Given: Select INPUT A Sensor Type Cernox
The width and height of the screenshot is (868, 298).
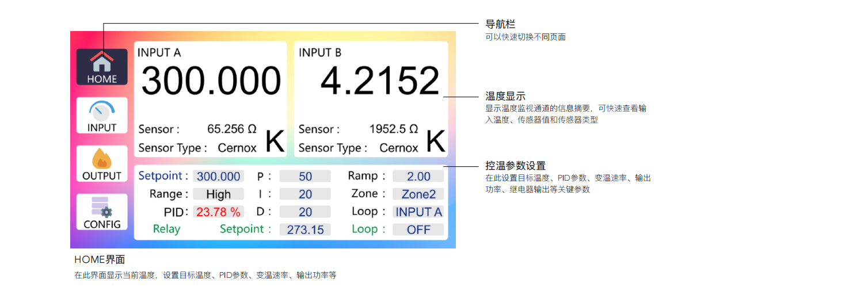Looking at the screenshot, I should [x=237, y=148].
